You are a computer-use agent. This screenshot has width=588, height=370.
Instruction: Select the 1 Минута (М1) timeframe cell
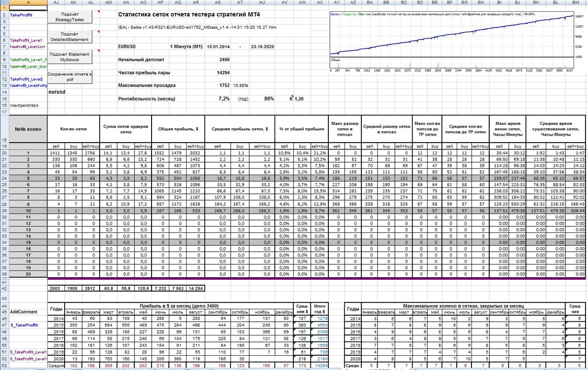click(187, 46)
